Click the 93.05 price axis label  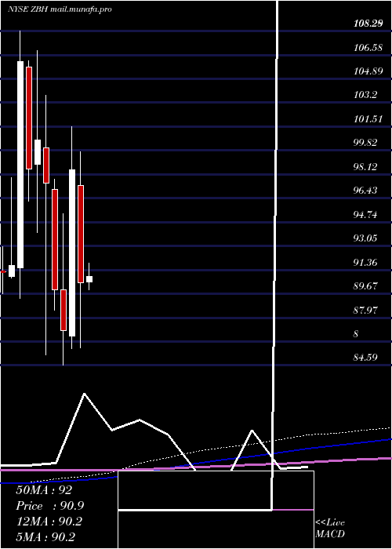point(365,238)
